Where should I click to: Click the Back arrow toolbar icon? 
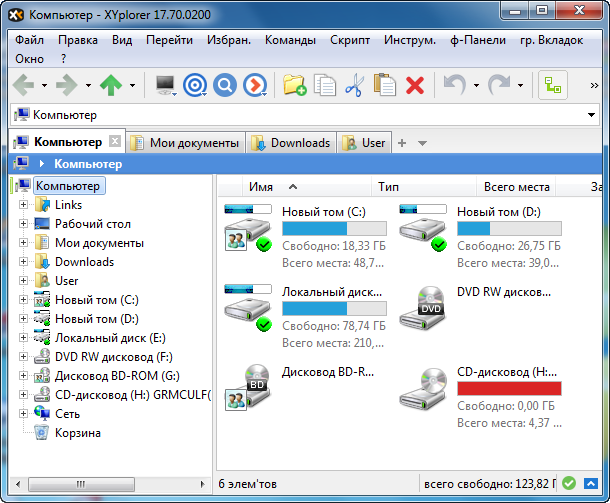(24, 85)
